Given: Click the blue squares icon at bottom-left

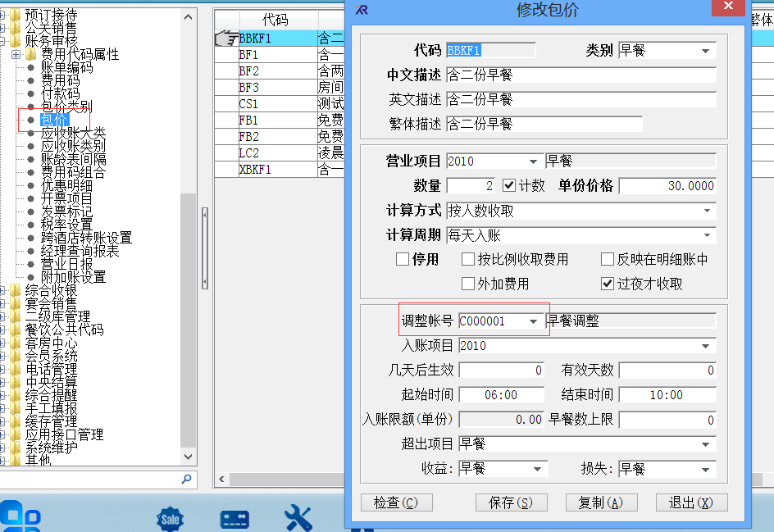Looking at the screenshot, I should (x=21, y=516).
